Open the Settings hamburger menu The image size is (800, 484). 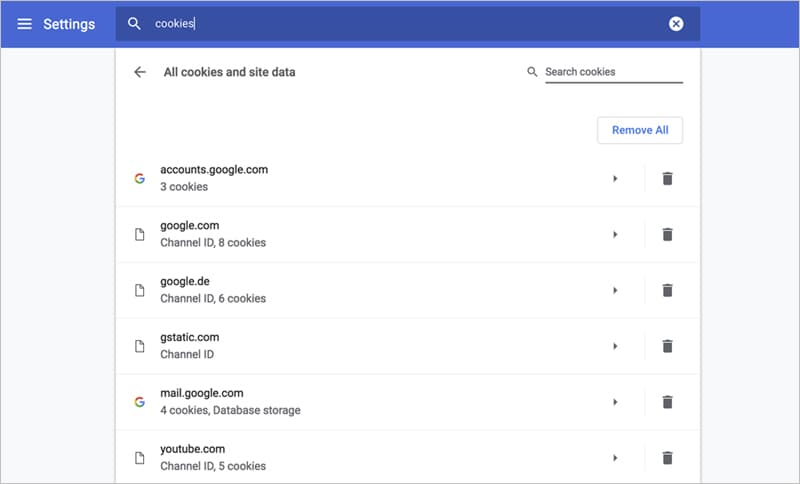(24, 24)
